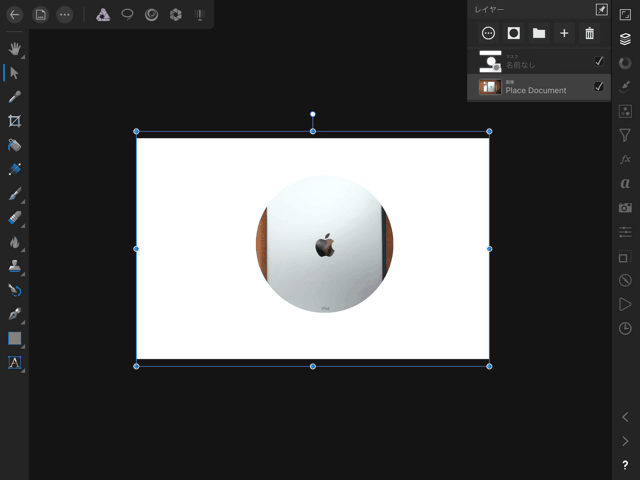Select the Place Document layer row

(x=539, y=87)
